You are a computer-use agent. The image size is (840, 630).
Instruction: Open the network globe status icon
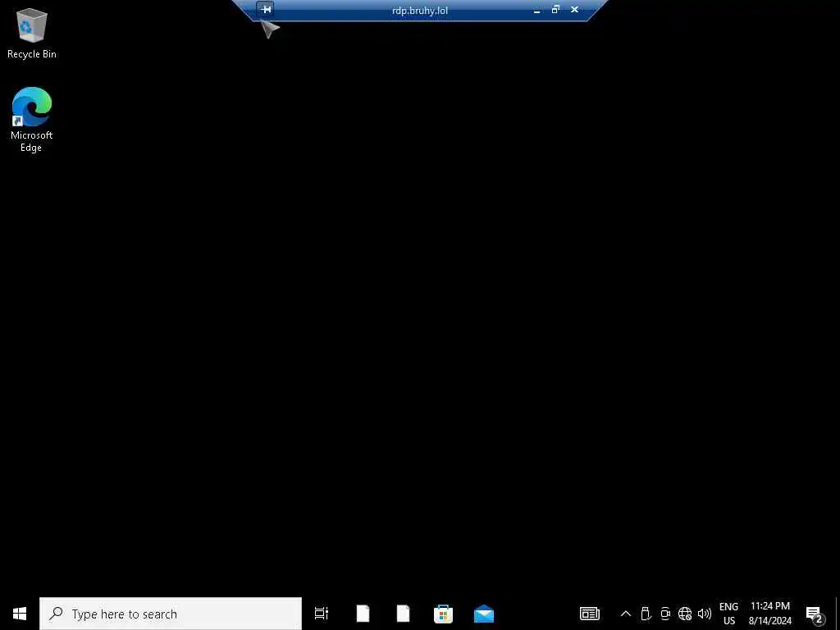[685, 614]
